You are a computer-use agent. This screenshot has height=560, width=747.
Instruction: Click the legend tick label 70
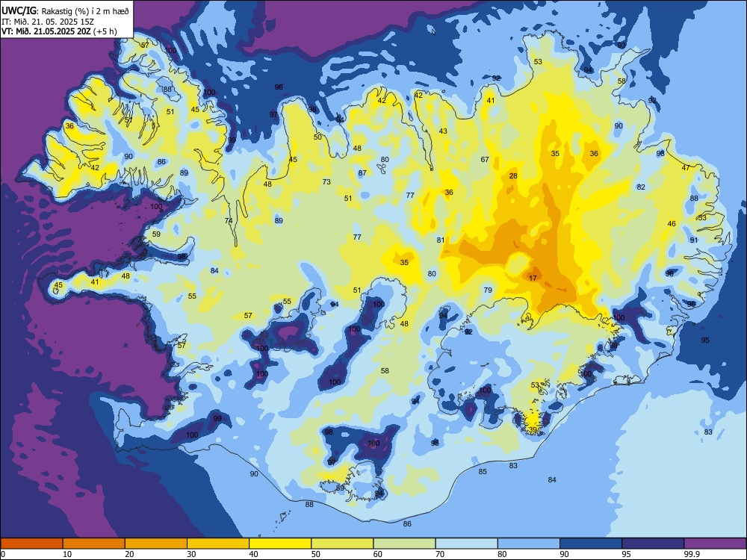click(x=440, y=554)
